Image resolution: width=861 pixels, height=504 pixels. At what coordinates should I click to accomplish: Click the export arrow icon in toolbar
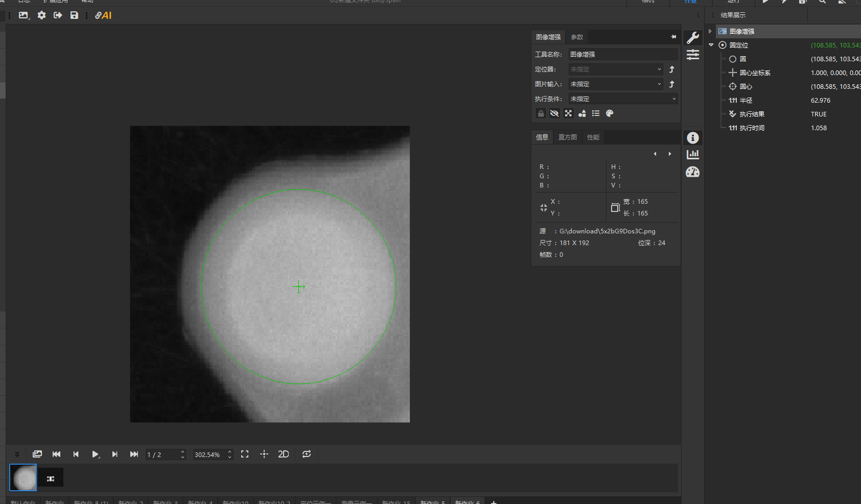click(x=58, y=15)
